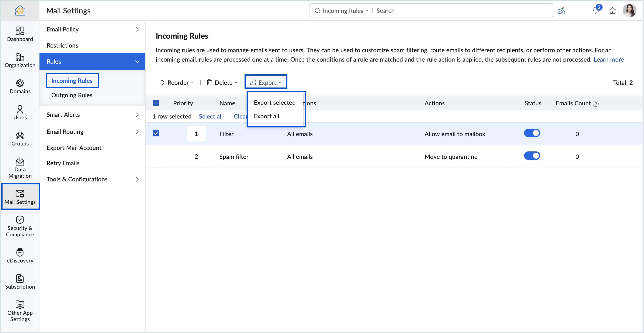Click in the Search input field
Viewport: 644px width, 333px height.
pos(463,10)
